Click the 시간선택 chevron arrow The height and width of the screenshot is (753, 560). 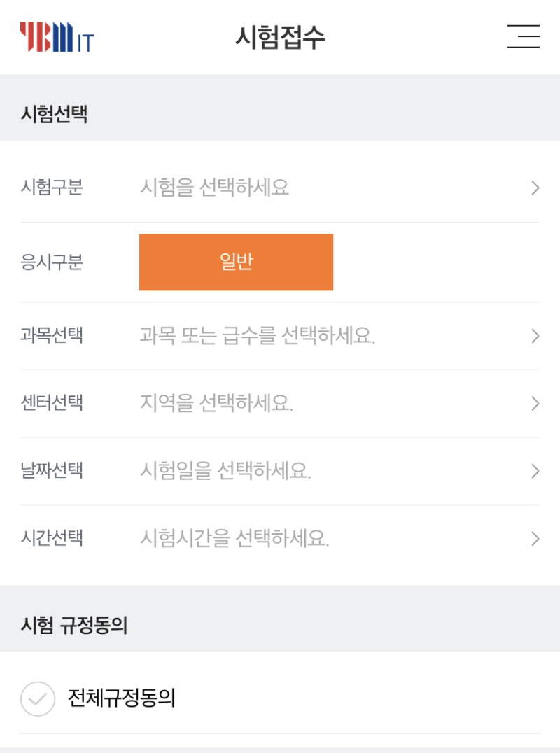tap(535, 538)
